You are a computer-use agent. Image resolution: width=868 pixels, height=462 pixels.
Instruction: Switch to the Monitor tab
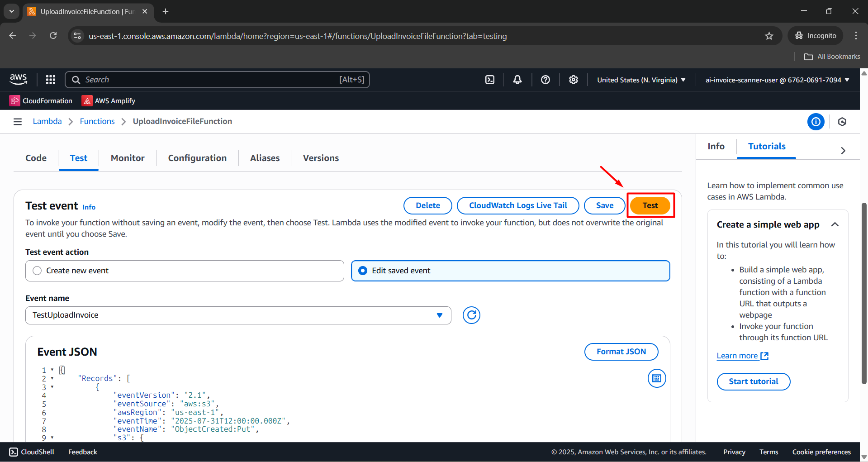point(128,158)
